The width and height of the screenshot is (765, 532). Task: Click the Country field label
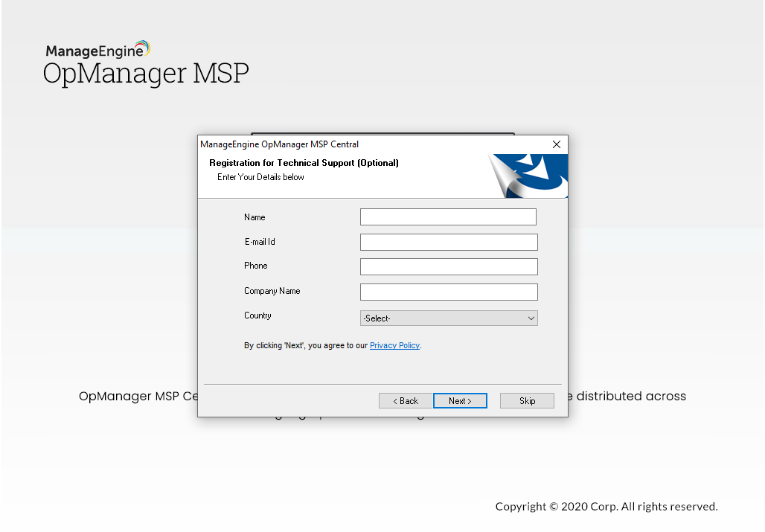[x=257, y=315]
